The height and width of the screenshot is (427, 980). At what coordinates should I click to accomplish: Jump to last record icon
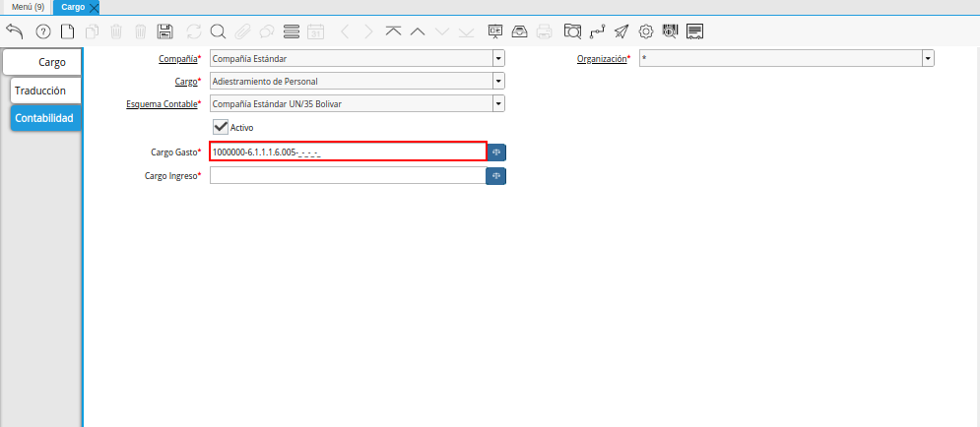click(466, 31)
